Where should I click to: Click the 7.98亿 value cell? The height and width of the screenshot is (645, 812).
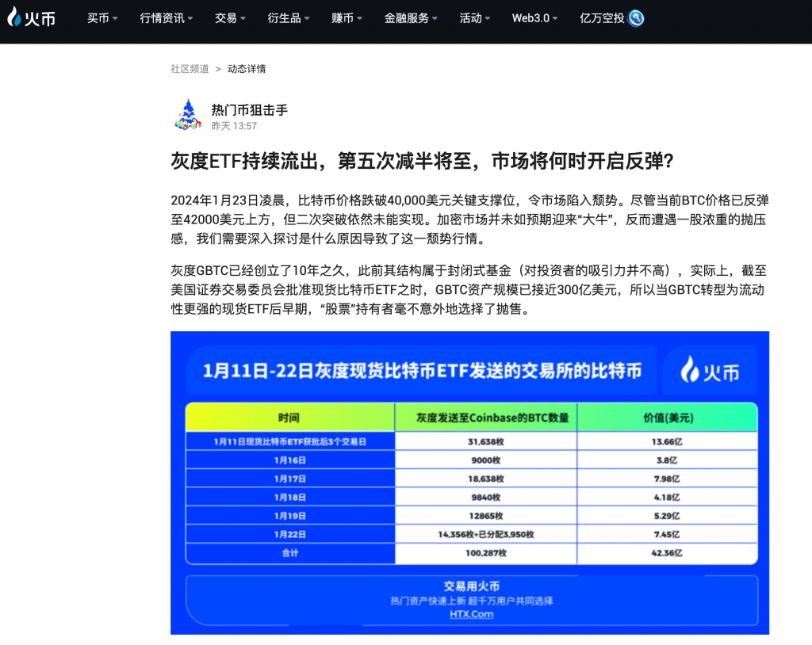[667, 479]
